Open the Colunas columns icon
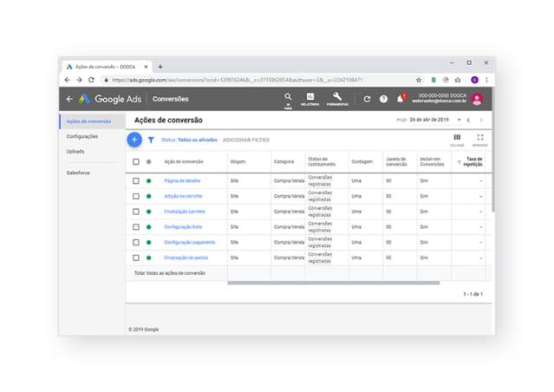The height and width of the screenshot is (392, 554). (457, 137)
